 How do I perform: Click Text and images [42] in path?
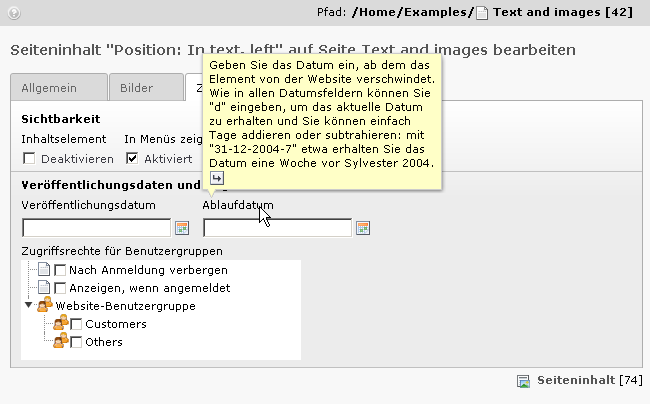coord(563,12)
